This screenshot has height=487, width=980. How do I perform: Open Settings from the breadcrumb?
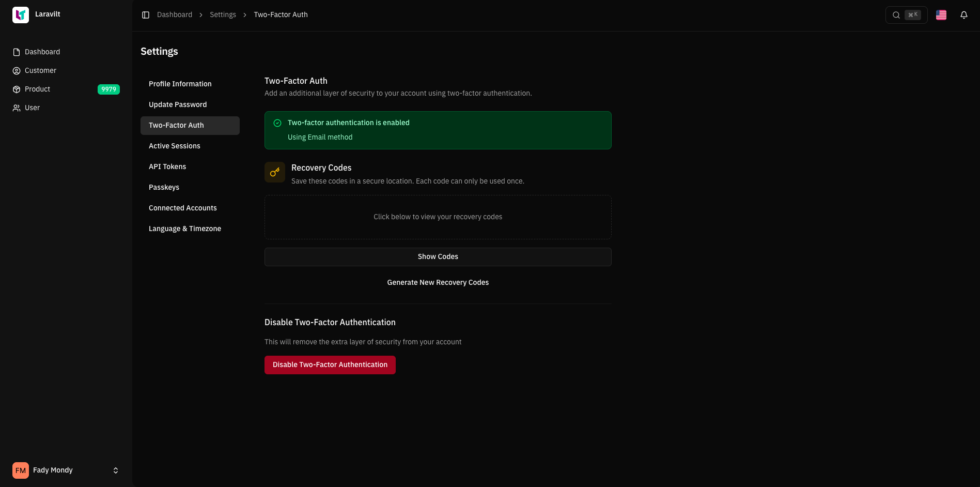[x=223, y=14]
